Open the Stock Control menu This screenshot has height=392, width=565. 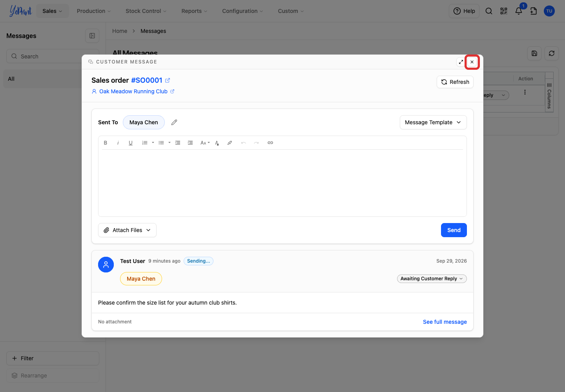pos(146,11)
